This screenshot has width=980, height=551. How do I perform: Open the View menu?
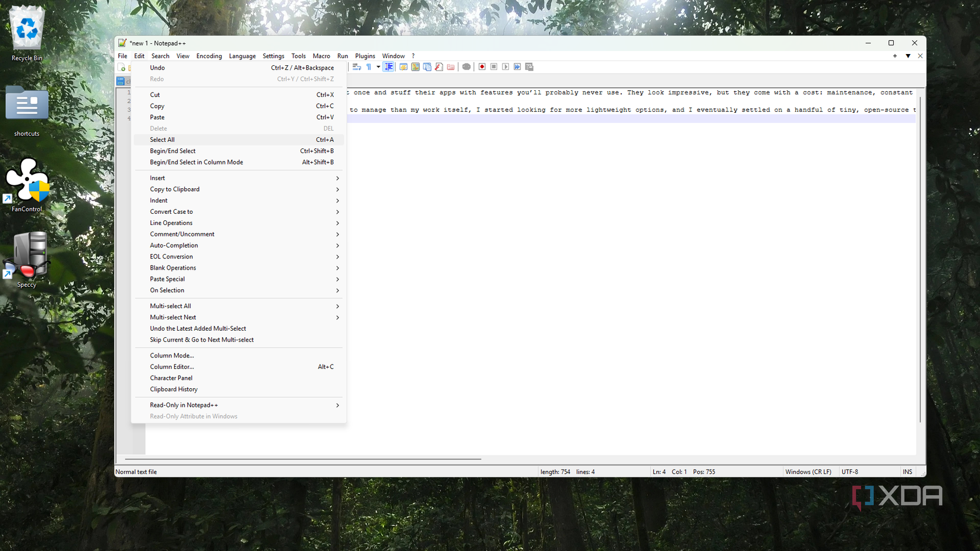pos(183,56)
